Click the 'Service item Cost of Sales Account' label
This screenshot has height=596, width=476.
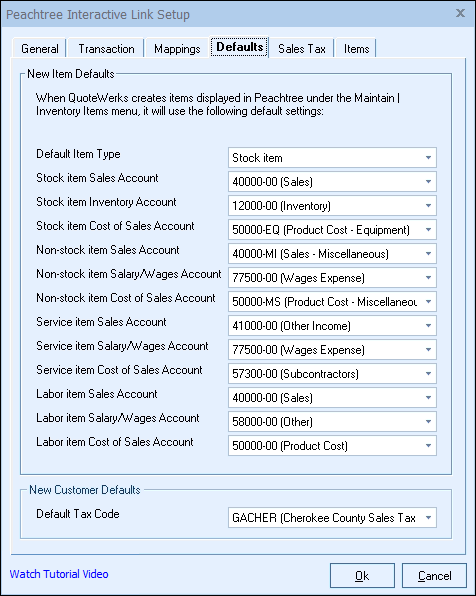[119, 370]
